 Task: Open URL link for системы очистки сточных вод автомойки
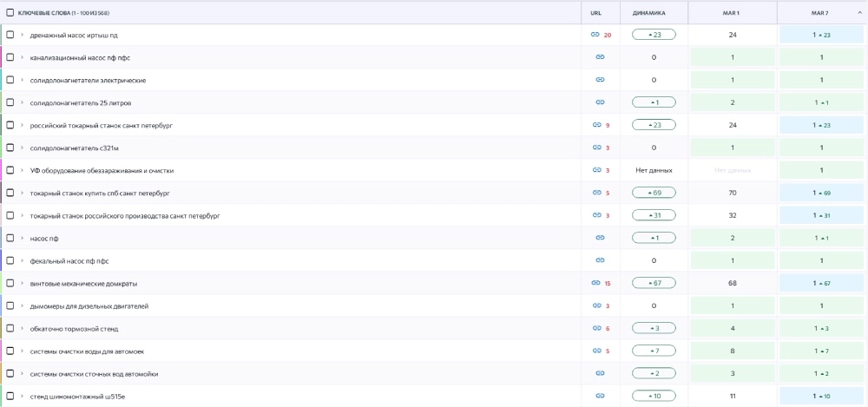tap(600, 373)
